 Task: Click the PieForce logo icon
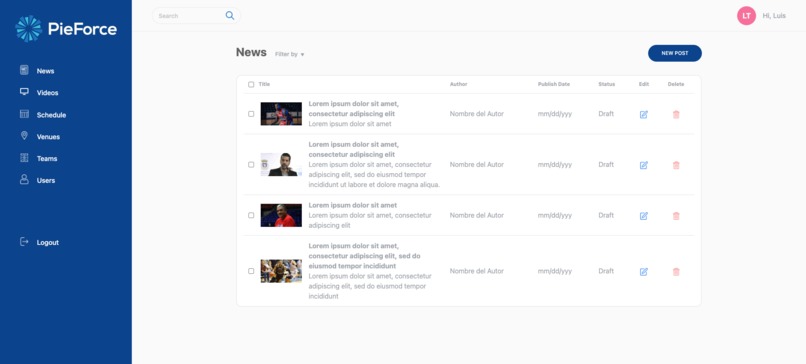28,29
